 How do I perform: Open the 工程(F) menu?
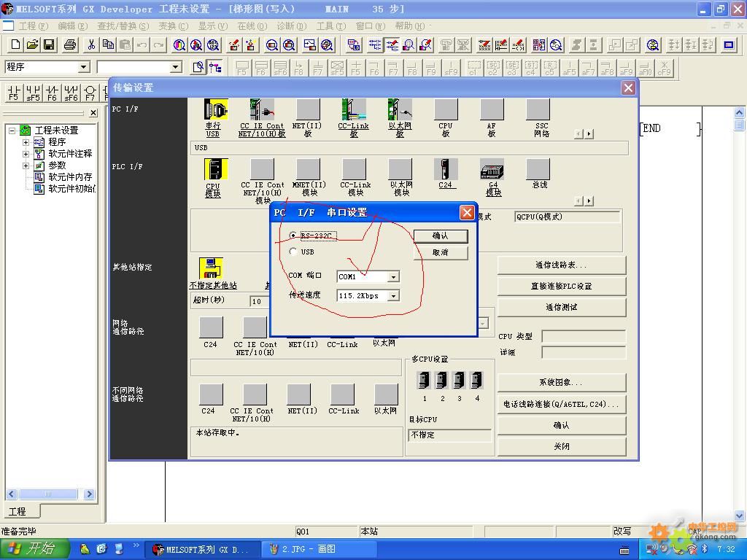(34, 26)
